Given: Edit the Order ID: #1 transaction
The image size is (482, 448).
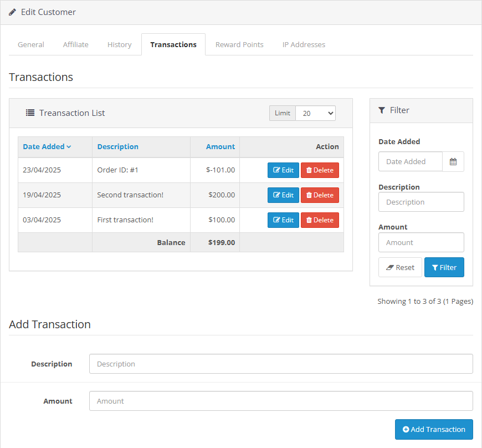Looking at the screenshot, I should [283, 170].
